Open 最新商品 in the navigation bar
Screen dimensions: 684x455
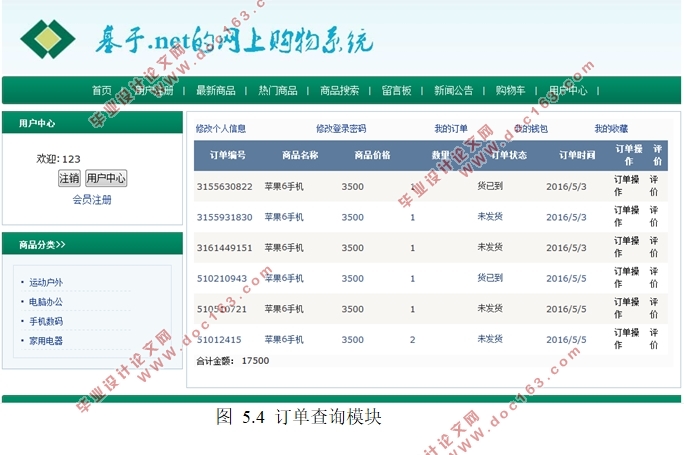[x=216, y=90]
